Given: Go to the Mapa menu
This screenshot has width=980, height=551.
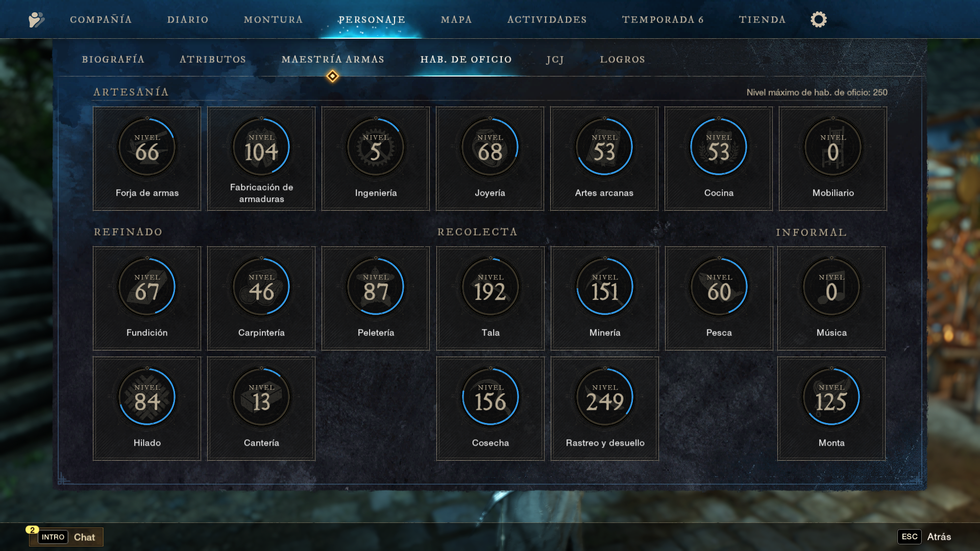Looking at the screenshot, I should (x=456, y=19).
